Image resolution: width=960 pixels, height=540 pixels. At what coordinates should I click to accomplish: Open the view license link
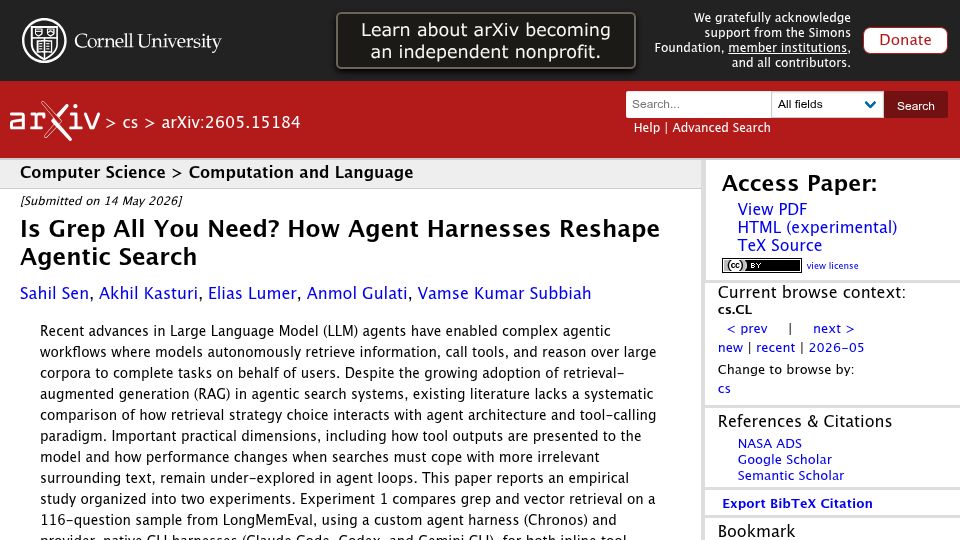[x=832, y=266]
